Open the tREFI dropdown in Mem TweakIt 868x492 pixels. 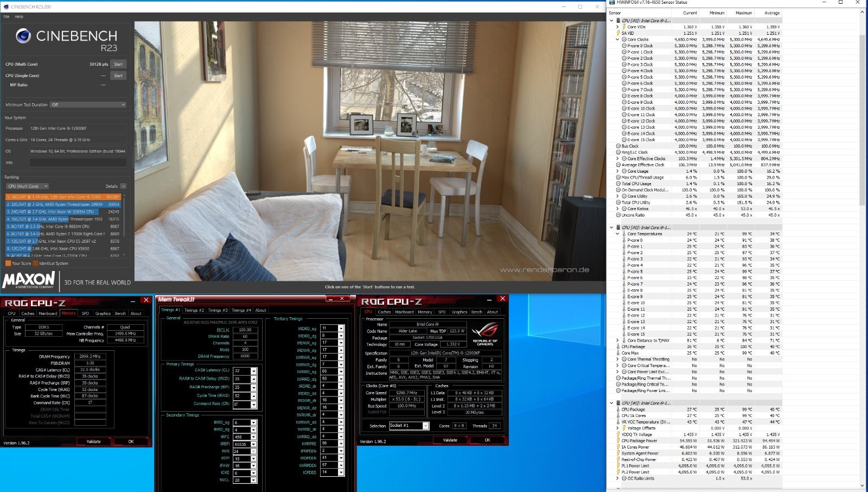pyautogui.click(x=253, y=444)
